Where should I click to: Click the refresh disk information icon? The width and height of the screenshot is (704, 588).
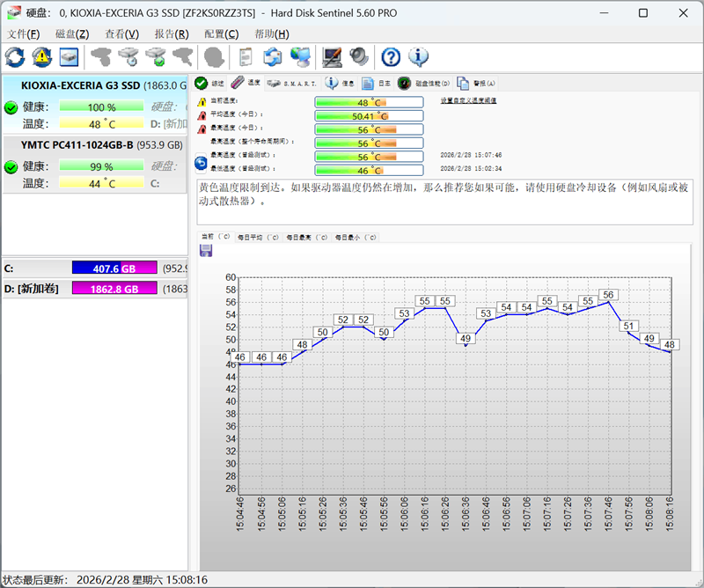pos(13,56)
